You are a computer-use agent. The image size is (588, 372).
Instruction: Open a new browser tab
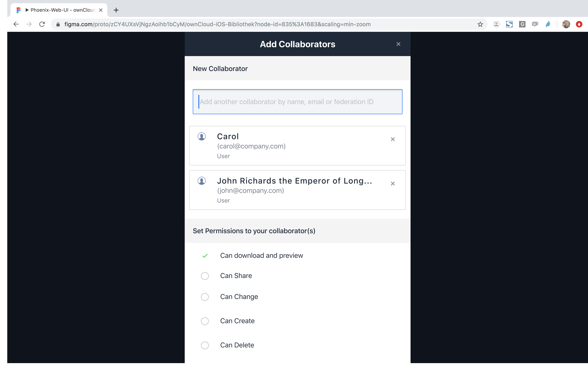coord(116,10)
